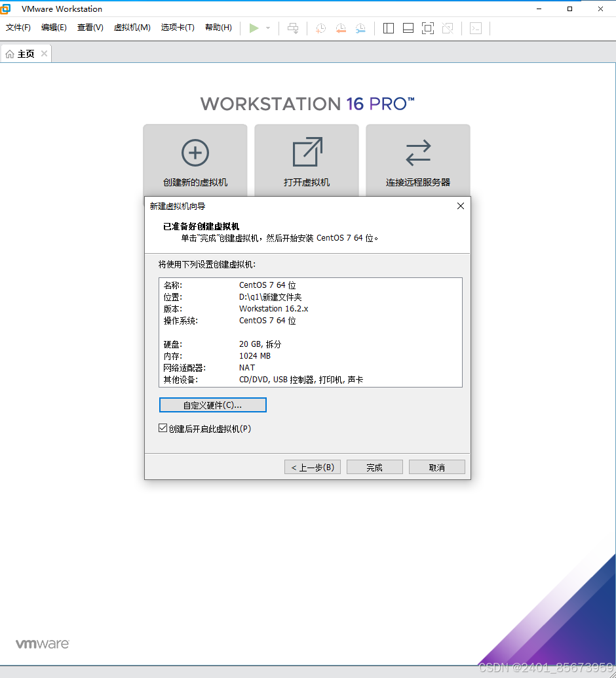Click the revert to snapshot icon
This screenshot has height=678, width=616.
click(x=341, y=29)
